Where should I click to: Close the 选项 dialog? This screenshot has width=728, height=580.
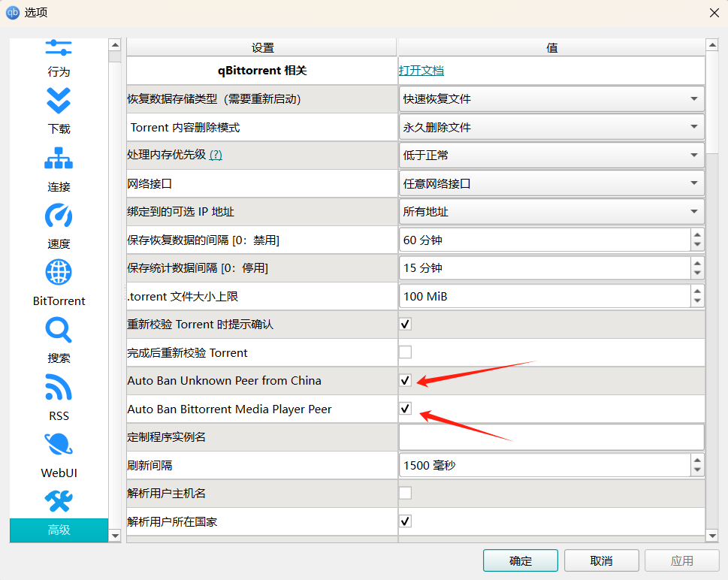coord(714,13)
